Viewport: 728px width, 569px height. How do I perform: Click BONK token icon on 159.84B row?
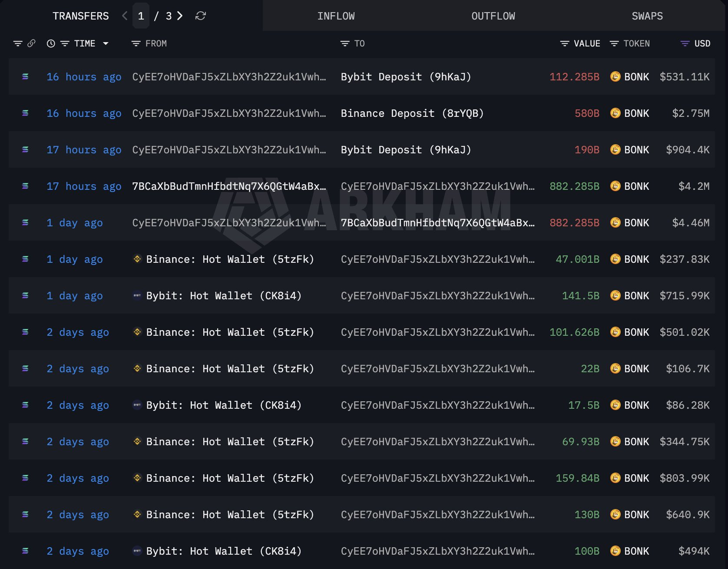tap(615, 478)
